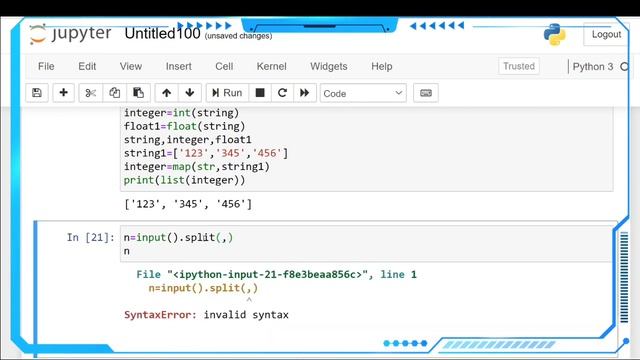Viewport: 640px width, 360px height.
Task: Click the line float1=float(string)
Action: [184, 126]
